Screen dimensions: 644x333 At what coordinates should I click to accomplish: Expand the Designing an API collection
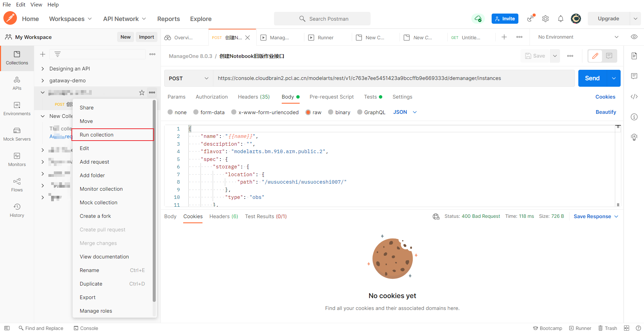point(43,69)
